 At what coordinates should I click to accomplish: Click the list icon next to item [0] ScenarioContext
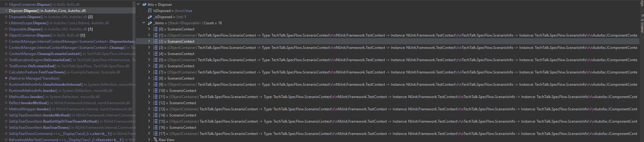[155, 29]
